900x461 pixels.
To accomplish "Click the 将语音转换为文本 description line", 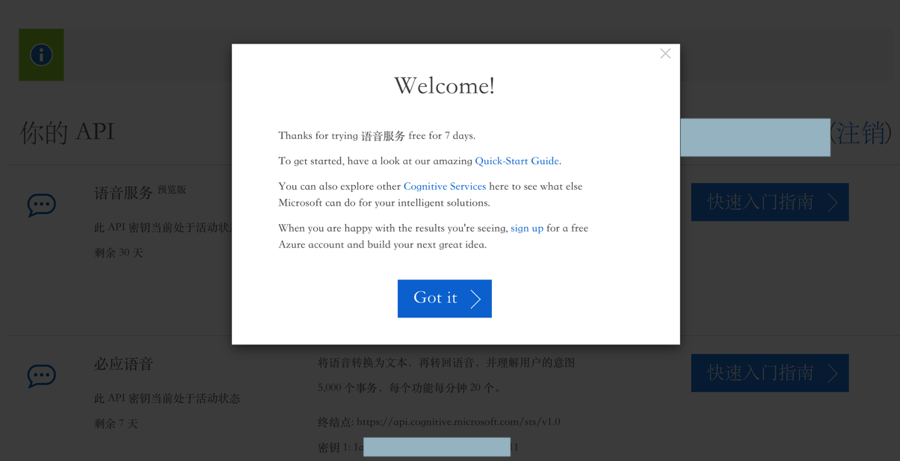I will 446,363.
